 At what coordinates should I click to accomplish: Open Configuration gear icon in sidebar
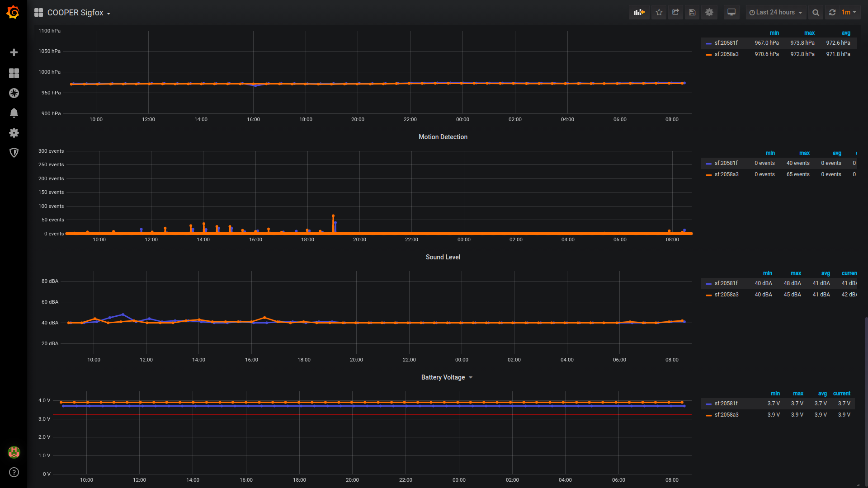[x=14, y=133]
